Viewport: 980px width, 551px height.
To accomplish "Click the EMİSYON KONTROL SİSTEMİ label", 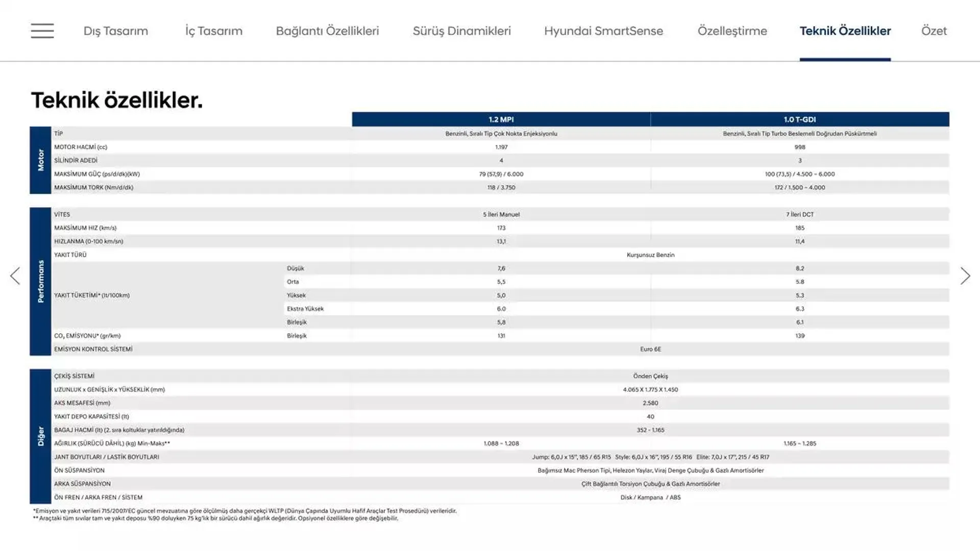I will [x=93, y=349].
